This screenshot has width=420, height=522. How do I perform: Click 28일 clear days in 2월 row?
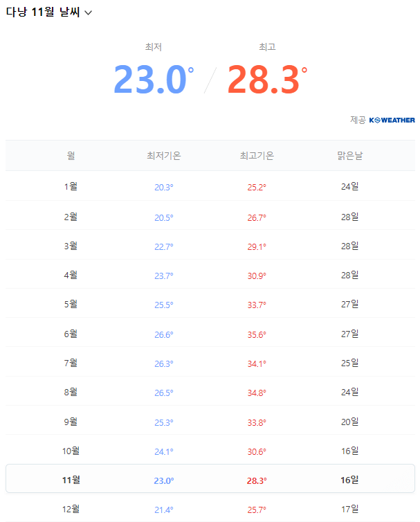click(350, 217)
